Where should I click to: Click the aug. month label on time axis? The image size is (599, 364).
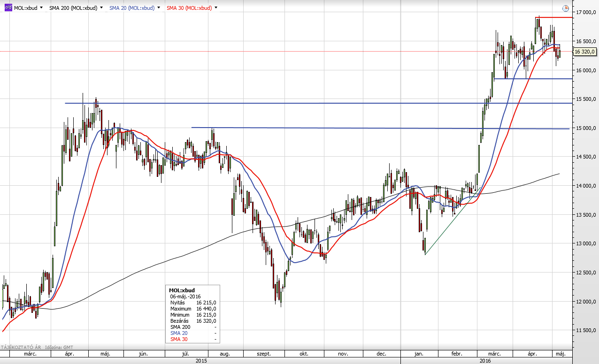pos(225,354)
